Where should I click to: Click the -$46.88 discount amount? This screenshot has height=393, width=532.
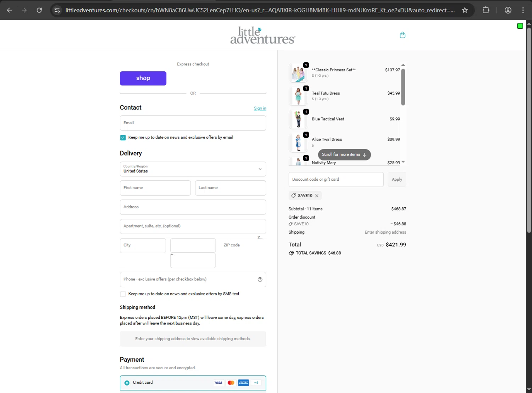398,224
